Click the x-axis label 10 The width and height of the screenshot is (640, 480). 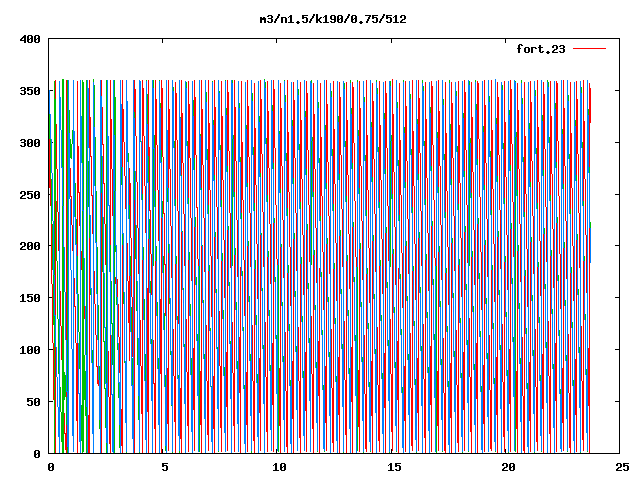tap(280, 467)
